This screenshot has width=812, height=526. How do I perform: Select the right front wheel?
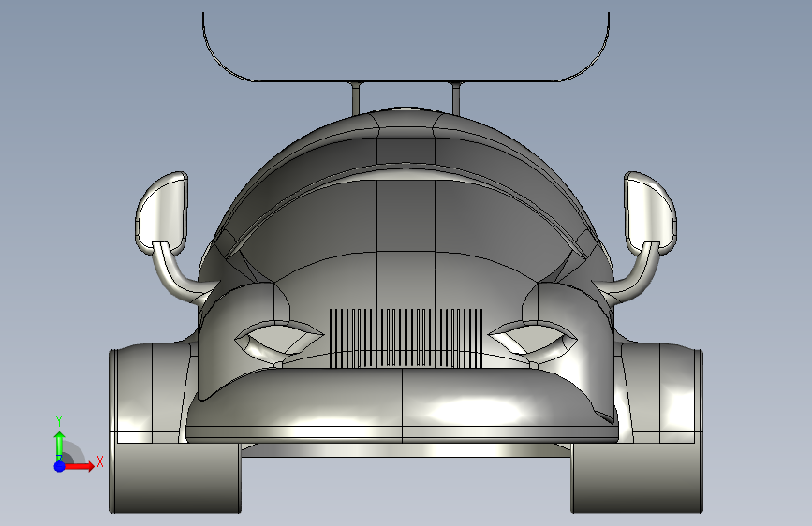click(x=637, y=479)
